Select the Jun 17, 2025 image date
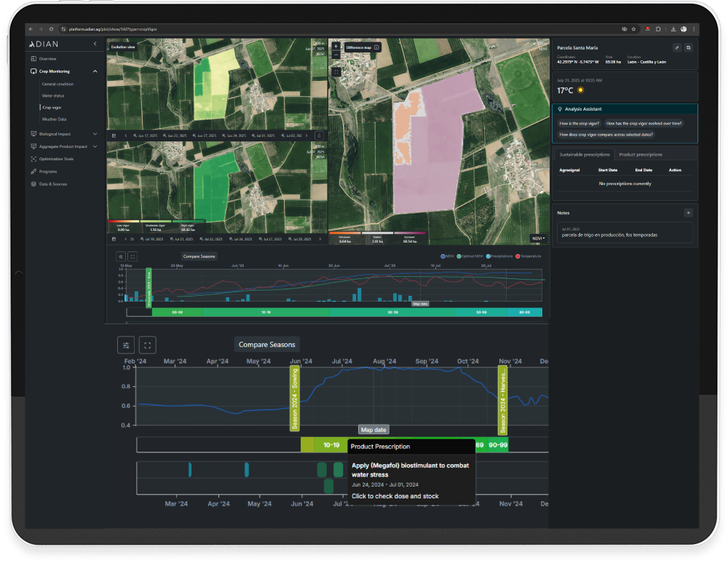The height and width of the screenshot is (561, 728). (146, 136)
